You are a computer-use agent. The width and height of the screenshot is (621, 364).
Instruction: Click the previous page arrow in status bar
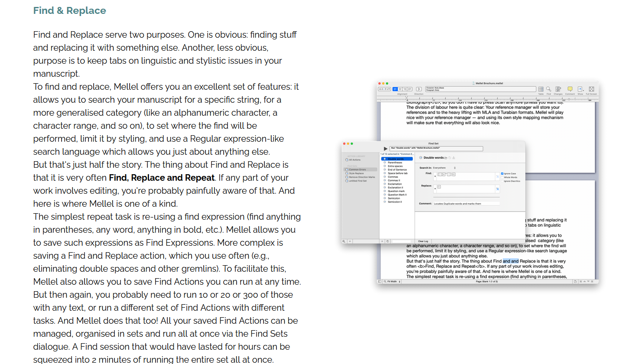pos(584,282)
